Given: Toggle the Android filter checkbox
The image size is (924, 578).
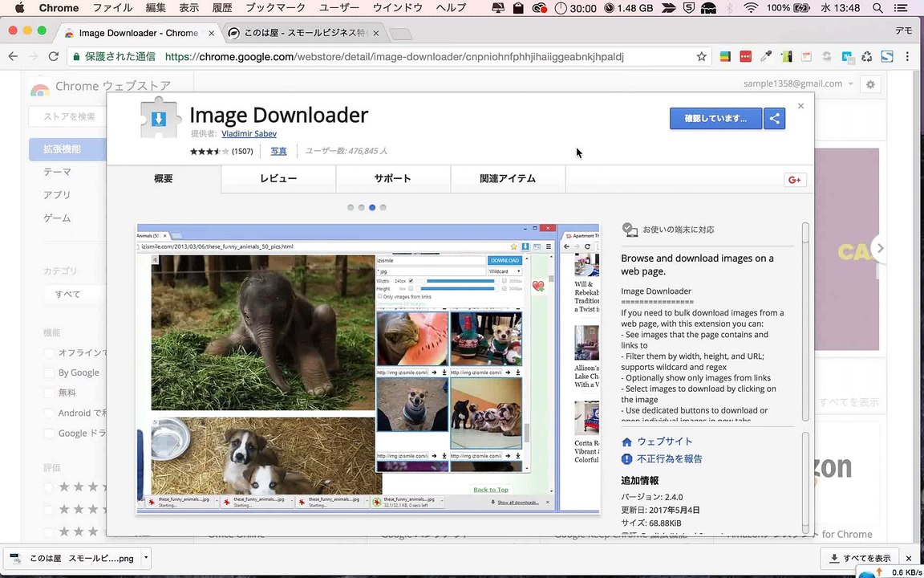Looking at the screenshot, I should [x=49, y=413].
